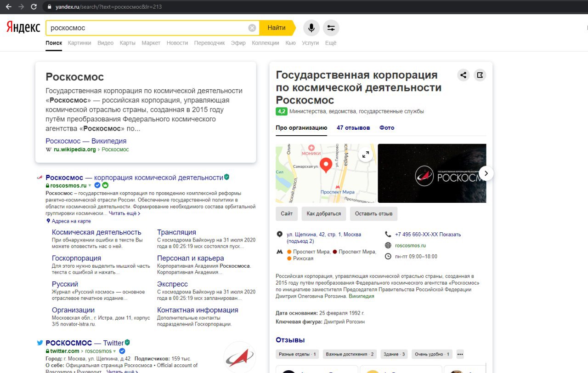
Task: Click the Как добраться button
Action: [x=324, y=214]
